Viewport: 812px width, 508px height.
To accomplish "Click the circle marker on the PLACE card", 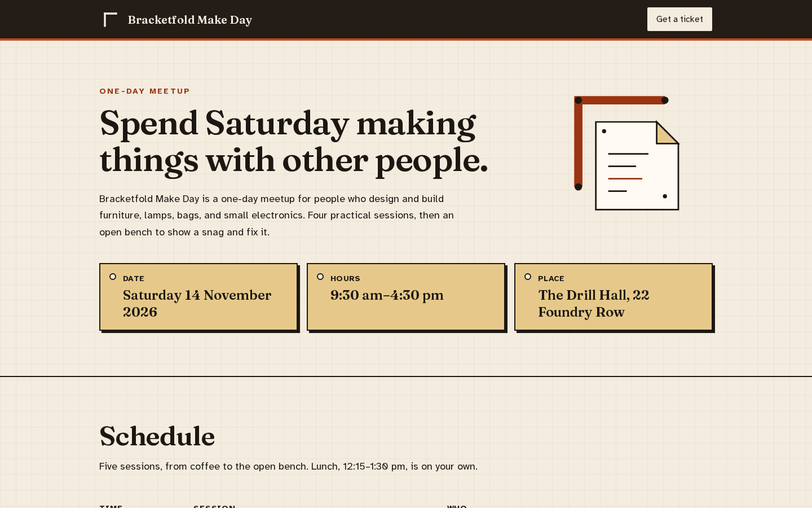I will (x=528, y=277).
